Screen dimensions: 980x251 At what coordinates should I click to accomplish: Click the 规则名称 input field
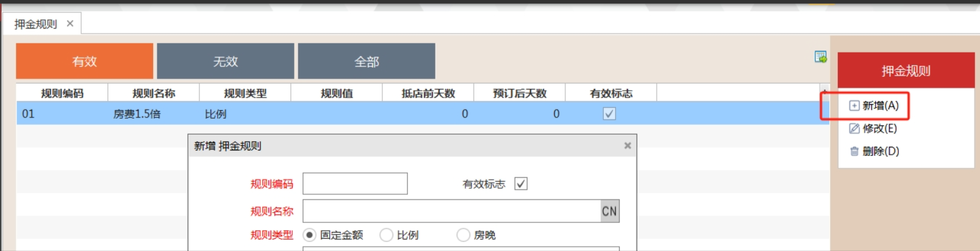pyautogui.click(x=451, y=211)
